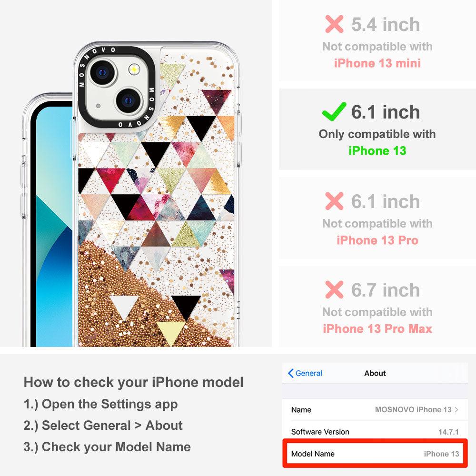Tap the back chevron next to General
Screen dimensions: 476x476
coord(290,373)
